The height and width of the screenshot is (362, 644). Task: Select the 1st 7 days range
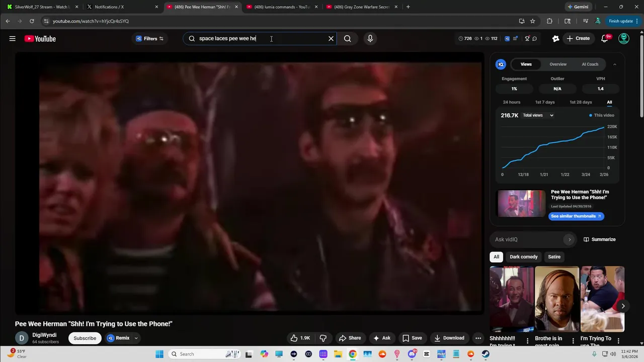[x=544, y=102]
